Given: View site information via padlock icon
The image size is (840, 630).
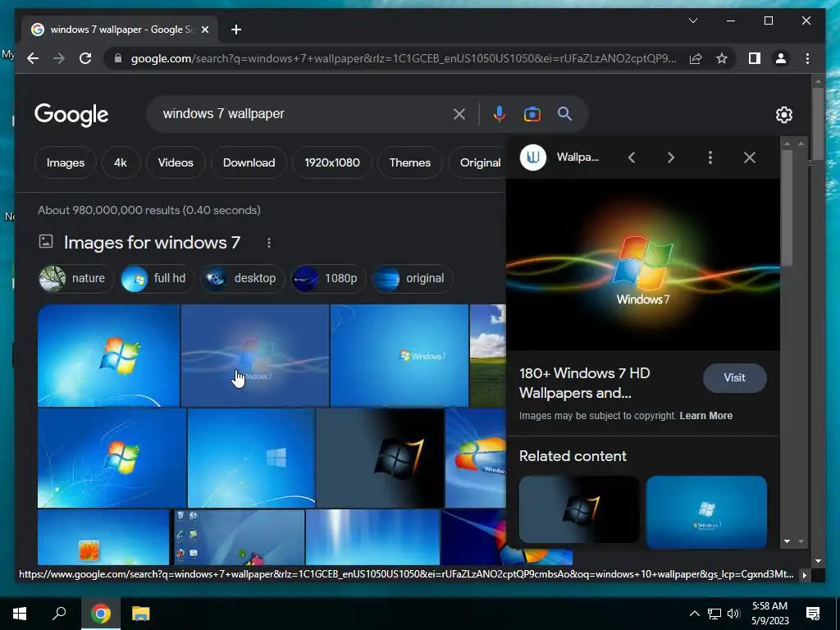Looking at the screenshot, I should [x=118, y=58].
